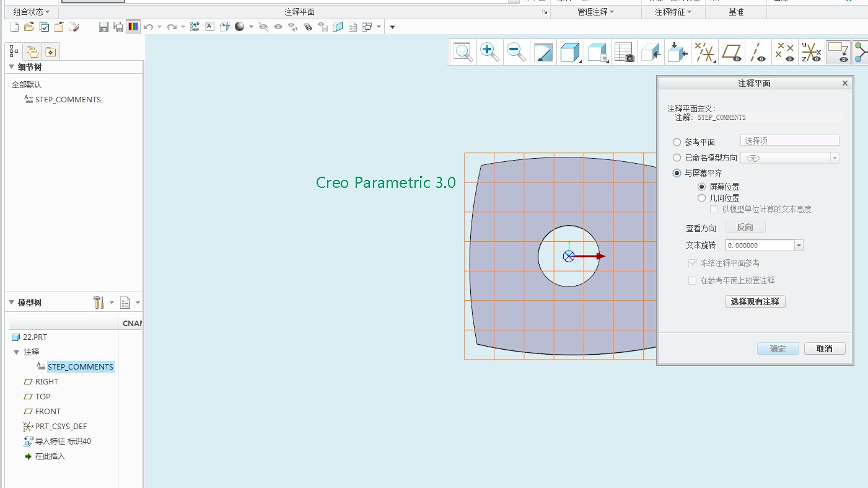Image resolution: width=868 pixels, height=488 pixels.
Task: Click the window switch icon
Action: (x=367, y=27)
